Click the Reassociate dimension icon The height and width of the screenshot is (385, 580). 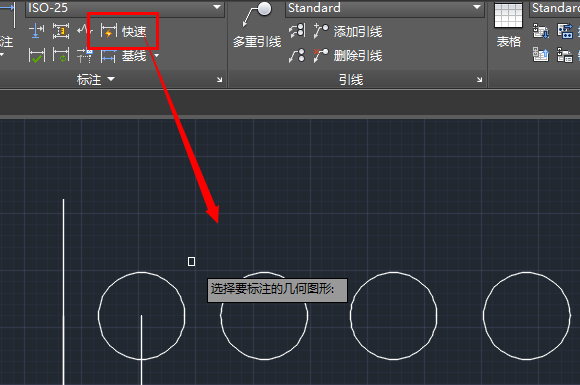click(x=85, y=55)
